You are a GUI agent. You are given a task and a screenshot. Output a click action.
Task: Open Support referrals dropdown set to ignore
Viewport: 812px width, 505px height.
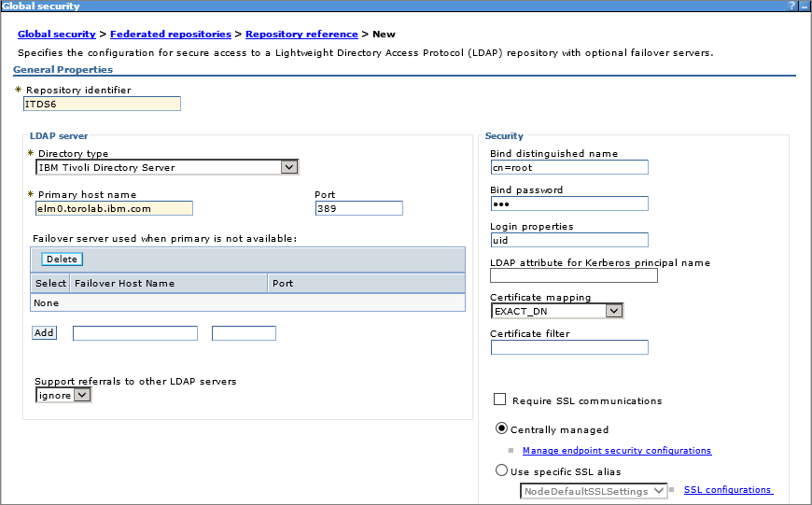(x=82, y=395)
